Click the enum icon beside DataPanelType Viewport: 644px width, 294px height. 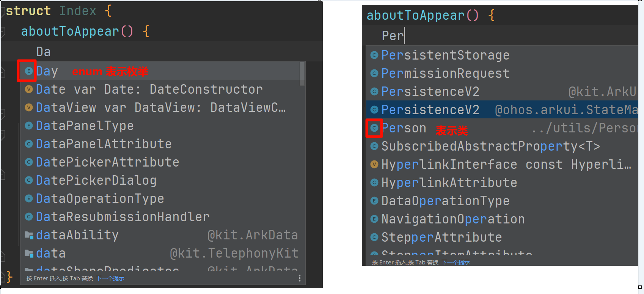pyautogui.click(x=28, y=126)
